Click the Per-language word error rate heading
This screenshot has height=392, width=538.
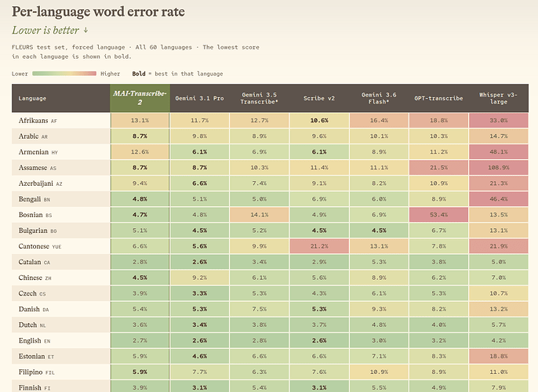pos(99,12)
